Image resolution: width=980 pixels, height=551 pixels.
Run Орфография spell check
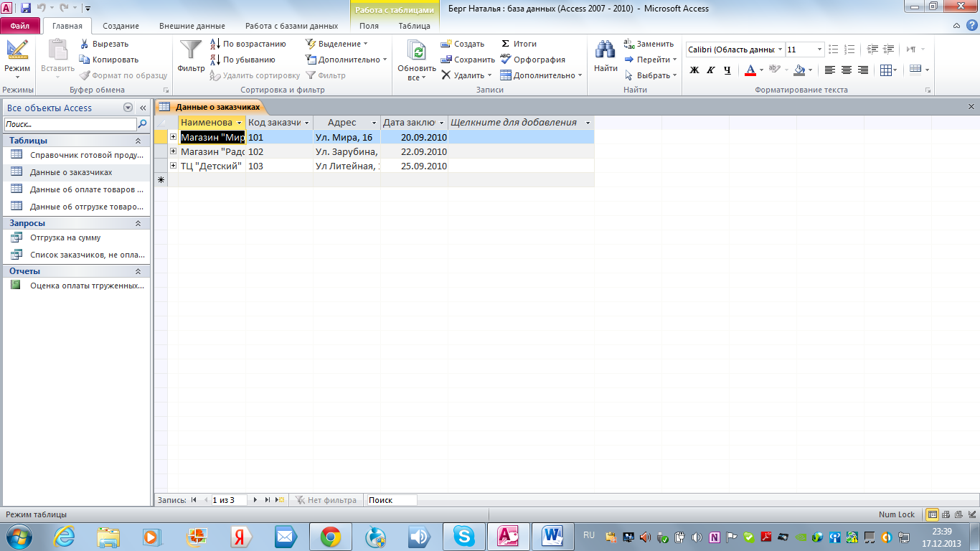(532, 60)
